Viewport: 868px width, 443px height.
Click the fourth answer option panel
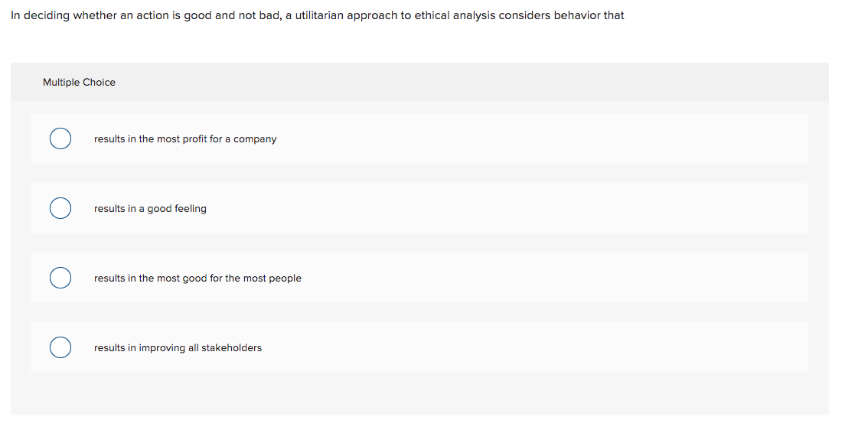click(x=419, y=347)
